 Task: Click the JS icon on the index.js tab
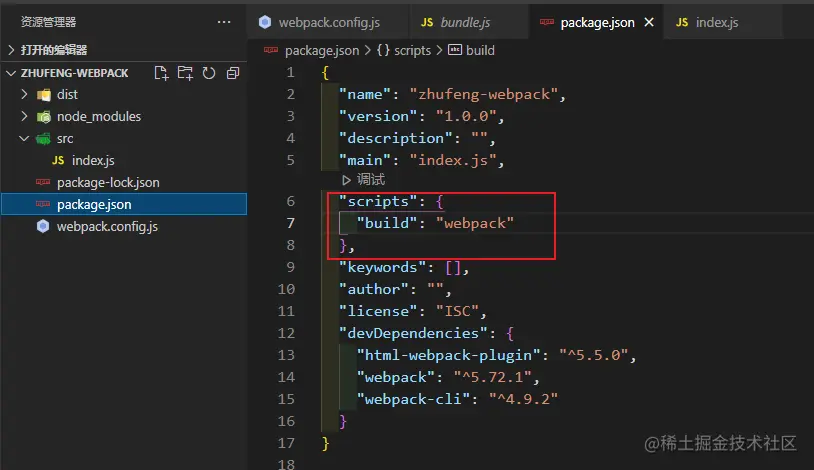[682, 22]
